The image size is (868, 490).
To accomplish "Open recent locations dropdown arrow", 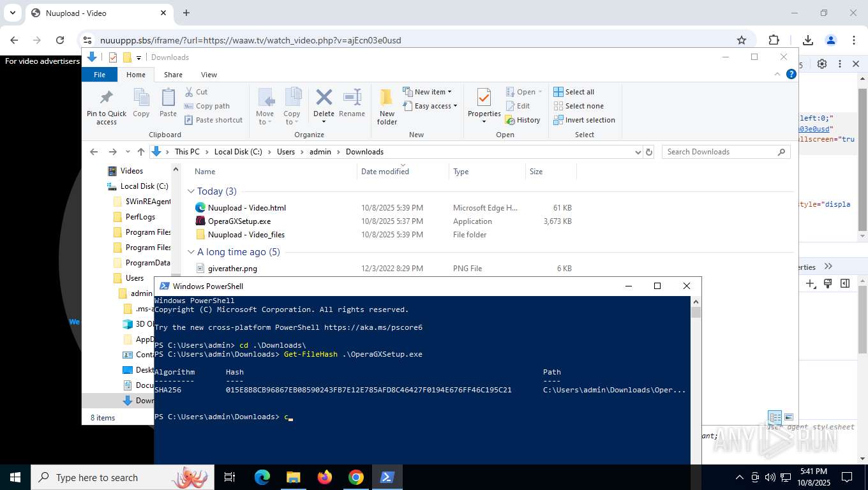I will pyautogui.click(x=127, y=152).
